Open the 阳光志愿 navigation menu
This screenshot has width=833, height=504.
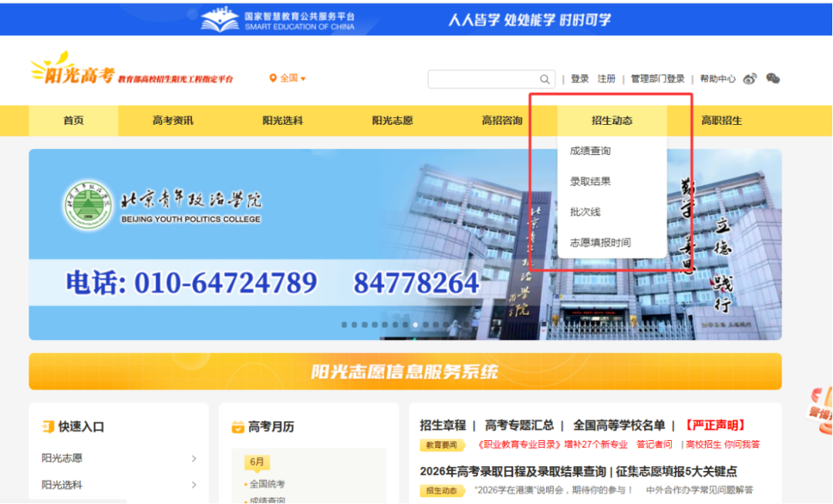tap(393, 120)
